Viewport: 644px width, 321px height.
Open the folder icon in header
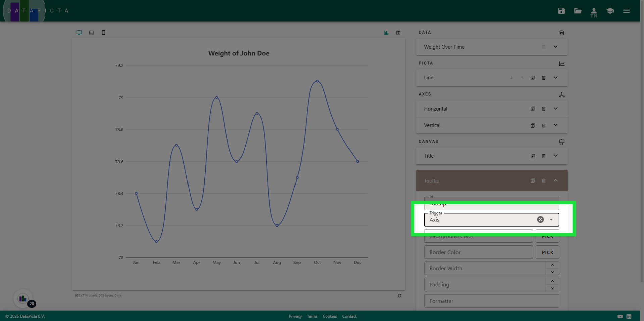click(578, 11)
